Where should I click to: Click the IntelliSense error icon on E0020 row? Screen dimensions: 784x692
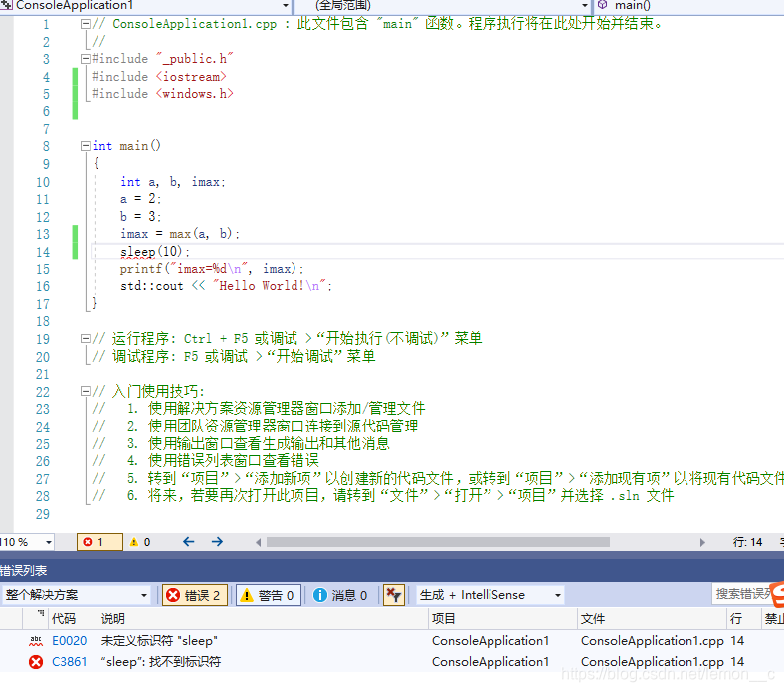(36, 641)
